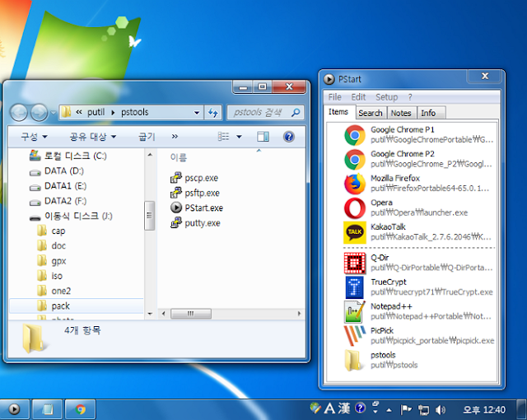Expand the Explorer toolbar overflow chevron
The height and width of the screenshot is (420, 527).
tap(175, 137)
